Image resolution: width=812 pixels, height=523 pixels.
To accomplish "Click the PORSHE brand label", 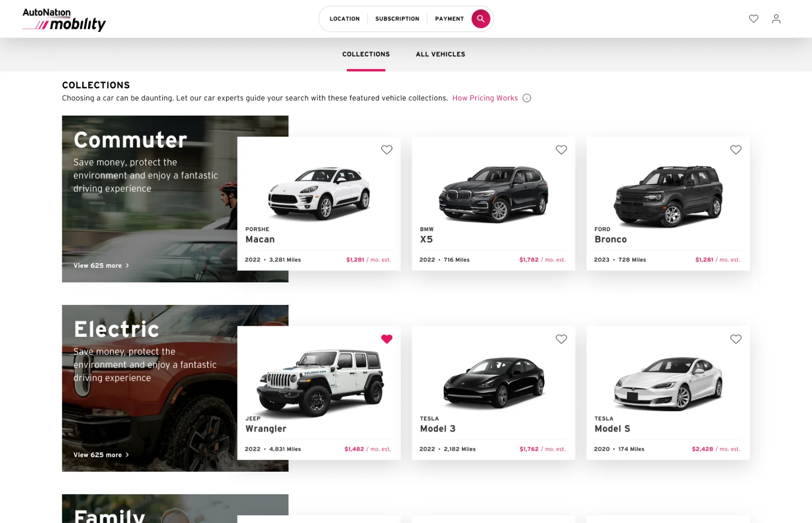I will (257, 230).
